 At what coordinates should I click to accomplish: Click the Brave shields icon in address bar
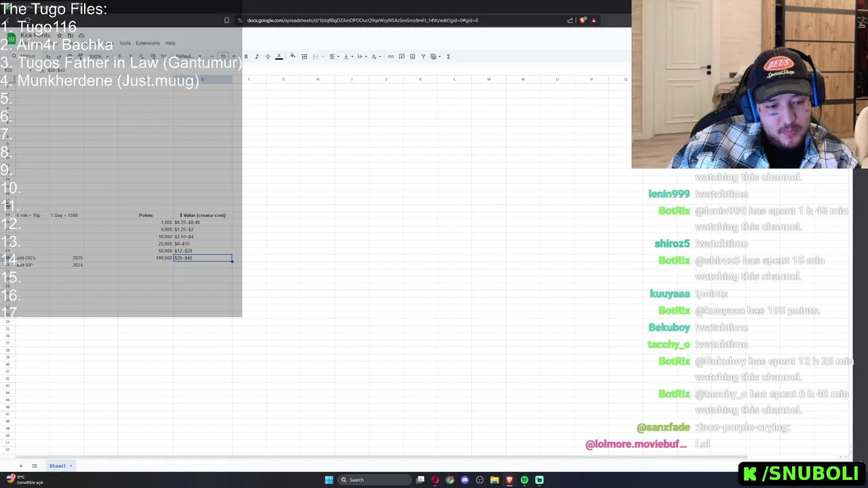coord(583,20)
